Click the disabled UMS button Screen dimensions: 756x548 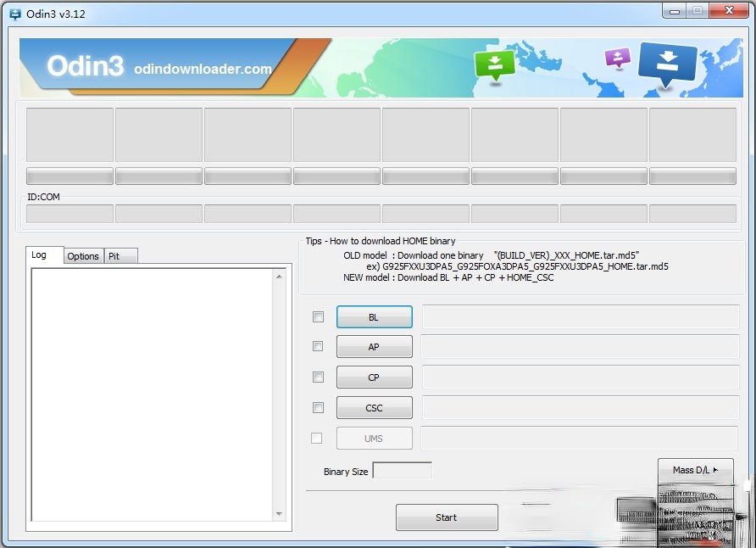click(x=374, y=439)
